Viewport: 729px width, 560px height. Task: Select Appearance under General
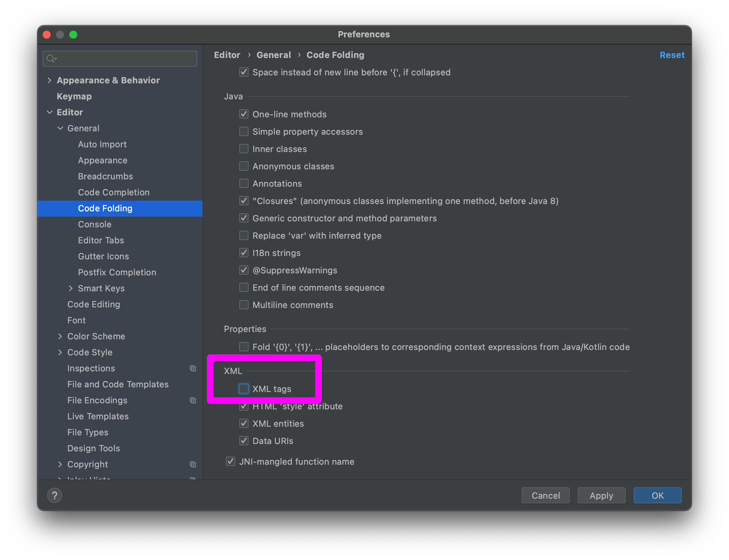[103, 160]
